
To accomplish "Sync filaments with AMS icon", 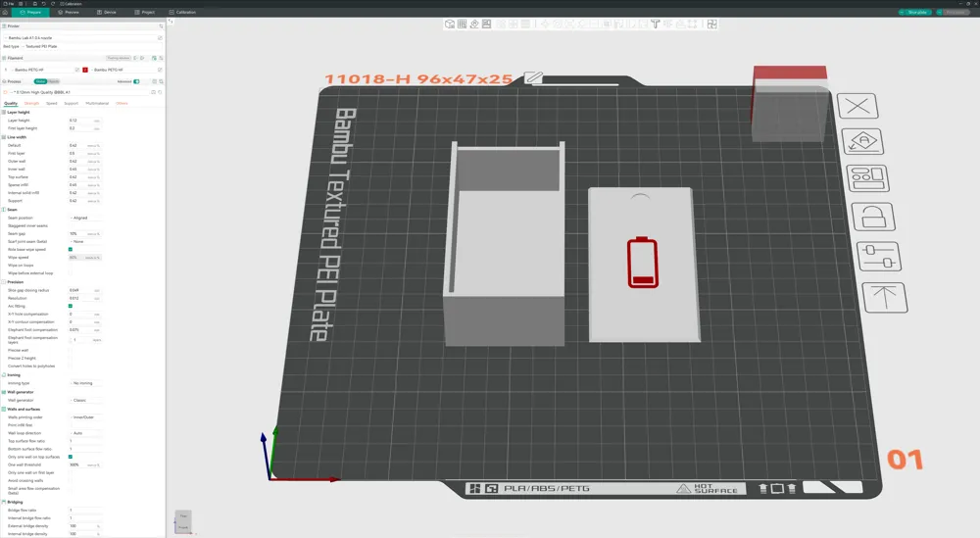I will [x=154, y=58].
